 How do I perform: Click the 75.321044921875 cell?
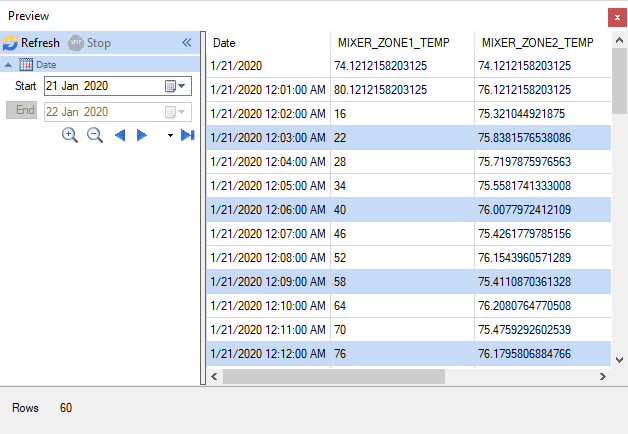(x=543, y=114)
